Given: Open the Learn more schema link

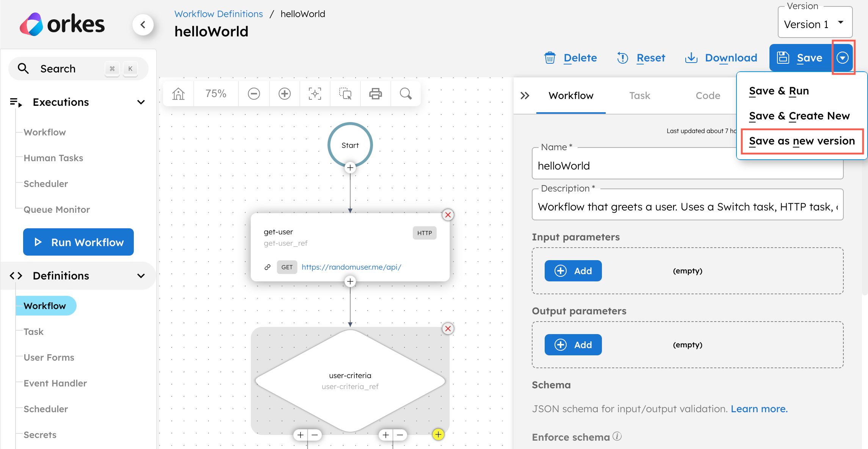Looking at the screenshot, I should click(x=759, y=409).
